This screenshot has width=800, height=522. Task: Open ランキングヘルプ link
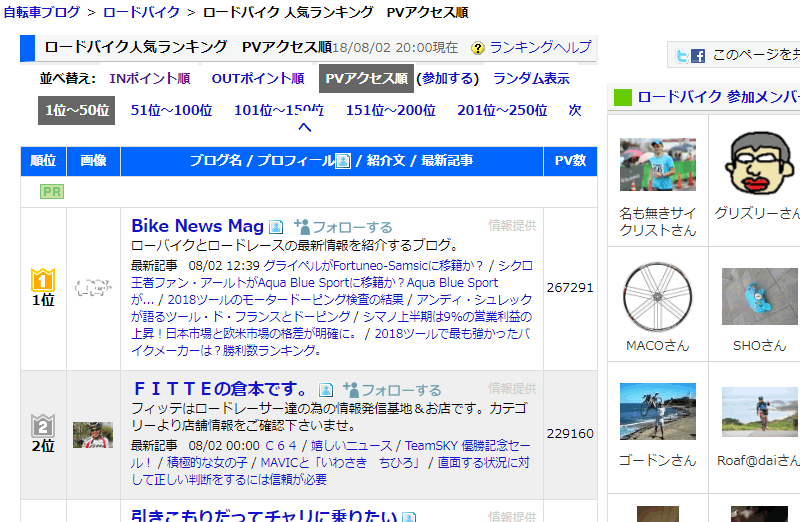[540, 47]
